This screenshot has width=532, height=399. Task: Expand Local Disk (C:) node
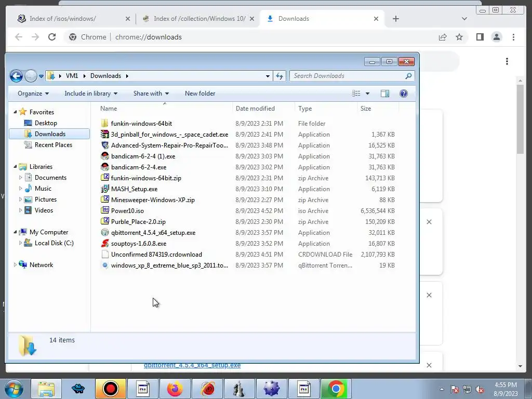tap(20, 243)
